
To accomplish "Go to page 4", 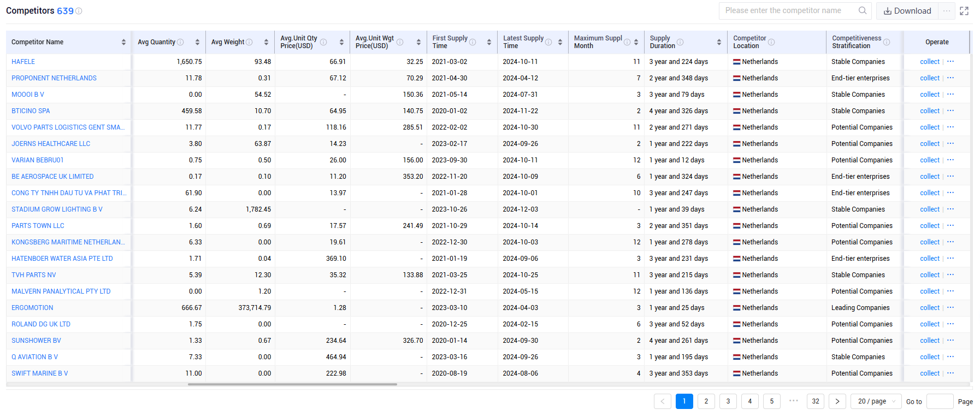I will point(750,401).
